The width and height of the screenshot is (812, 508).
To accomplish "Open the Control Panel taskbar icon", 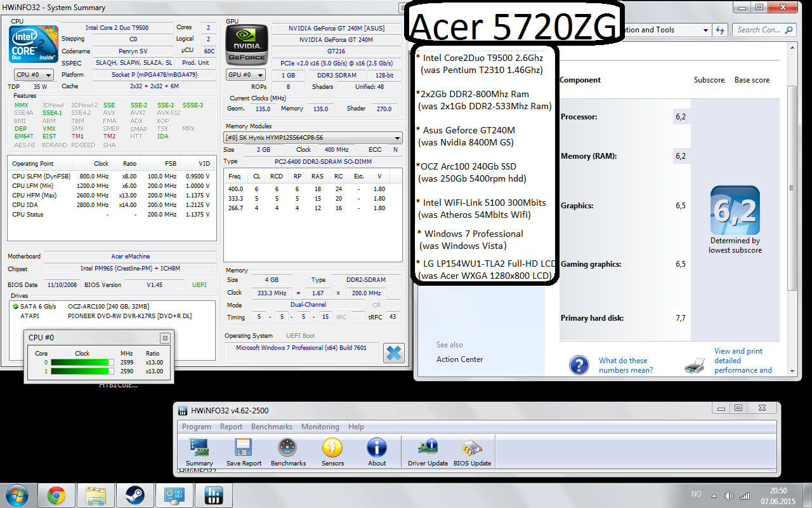I will point(174,495).
